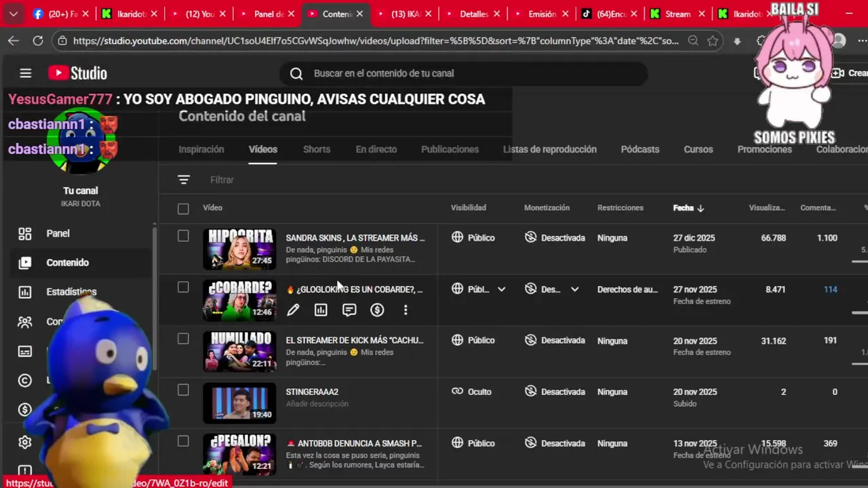This screenshot has width=868, height=488.
Task: Open the Publicaciones tab
Action: click(450, 149)
